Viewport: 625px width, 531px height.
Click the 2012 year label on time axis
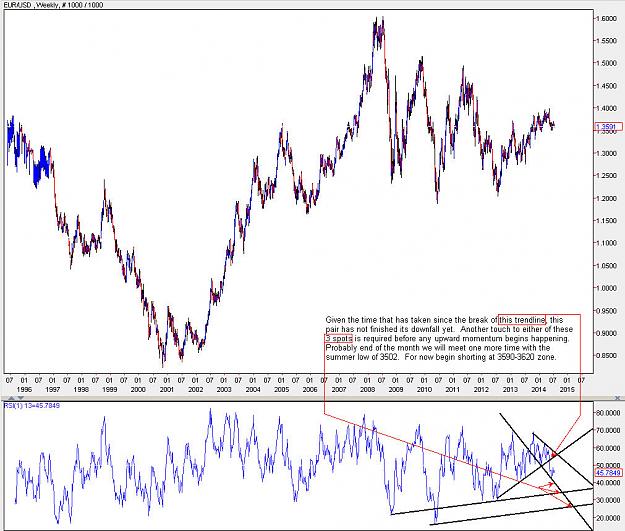click(481, 389)
